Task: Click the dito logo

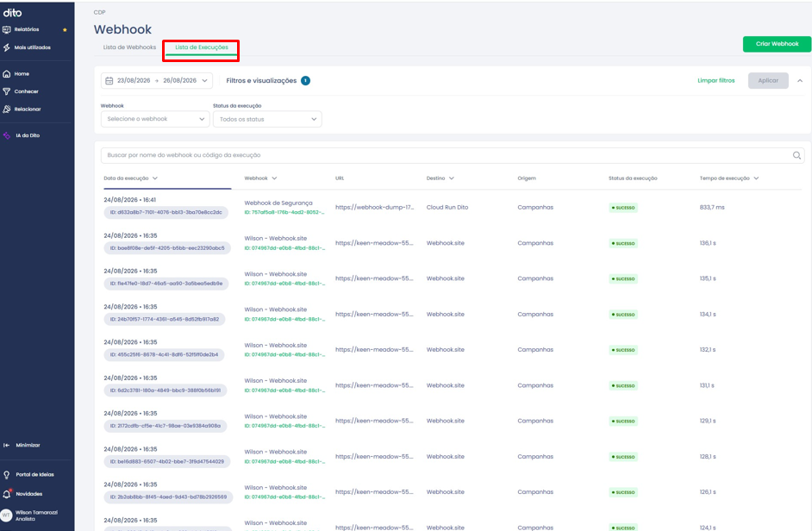Action: coord(12,13)
